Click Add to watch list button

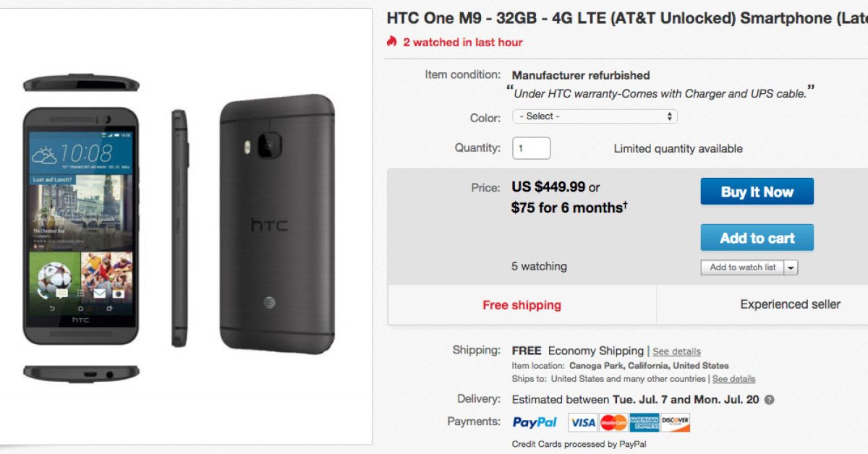click(742, 267)
